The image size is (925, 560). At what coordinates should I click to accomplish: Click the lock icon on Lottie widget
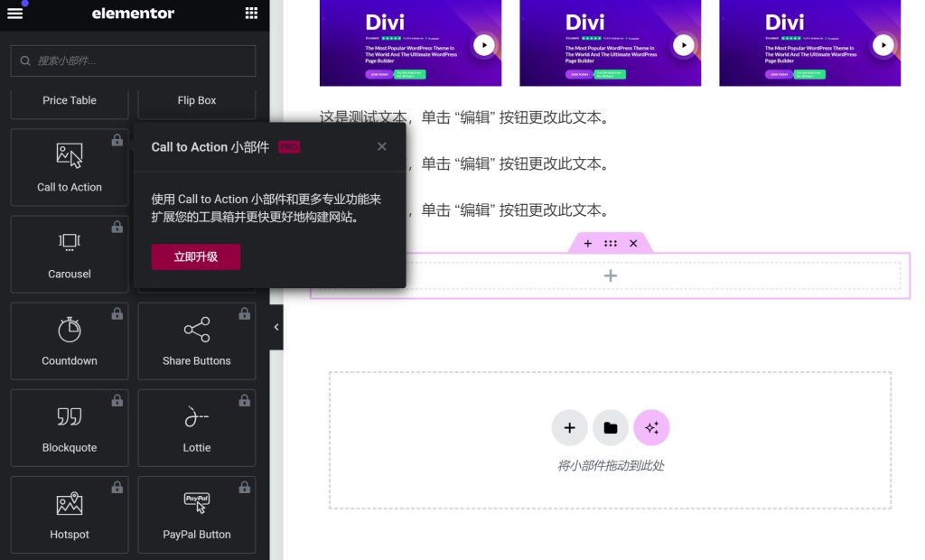coord(244,400)
